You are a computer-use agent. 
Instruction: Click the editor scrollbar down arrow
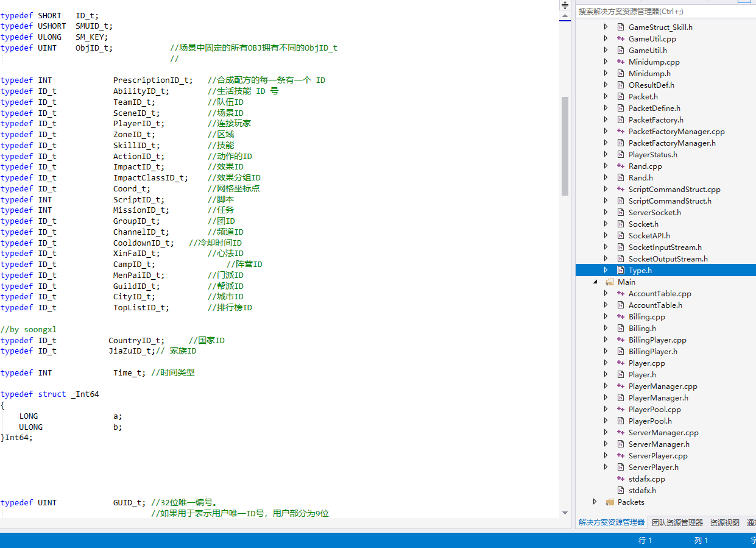pyautogui.click(x=565, y=513)
